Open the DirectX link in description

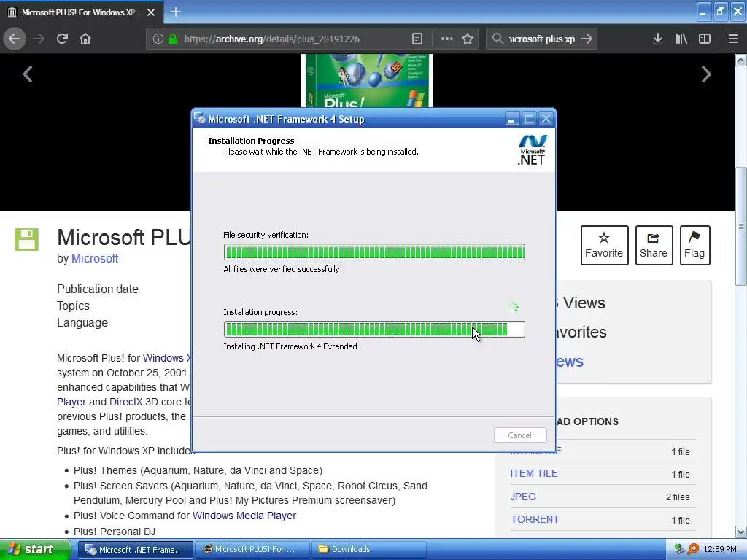click(125, 402)
